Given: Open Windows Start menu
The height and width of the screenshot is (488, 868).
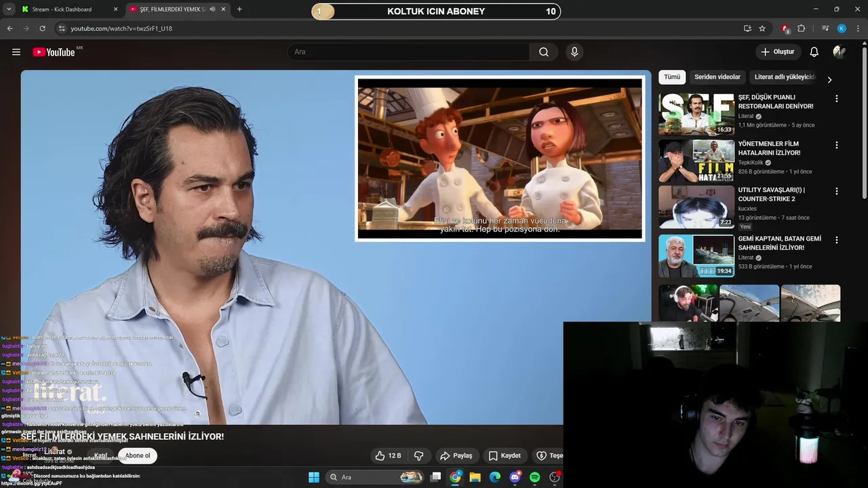Looking at the screenshot, I should pyautogui.click(x=314, y=477).
